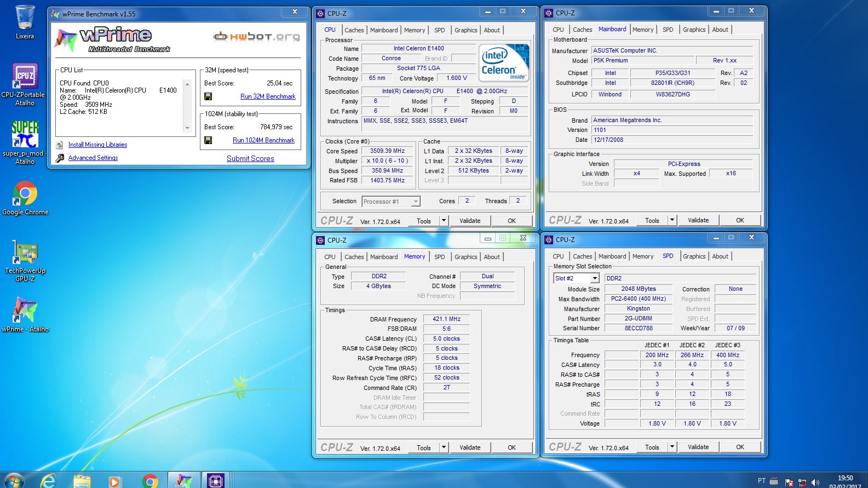The height and width of the screenshot is (488, 868).
Task: Click the Serial Number value 8ECCD788
Action: pos(638,329)
